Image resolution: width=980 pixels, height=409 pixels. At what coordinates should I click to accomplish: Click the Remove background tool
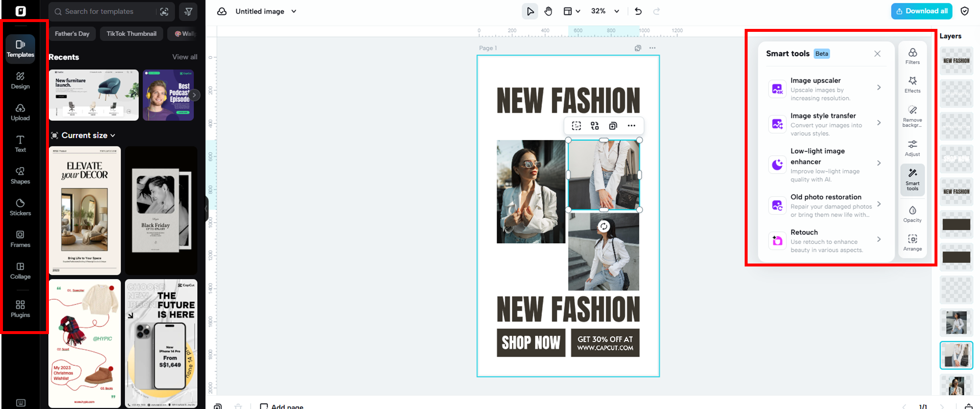click(x=912, y=116)
